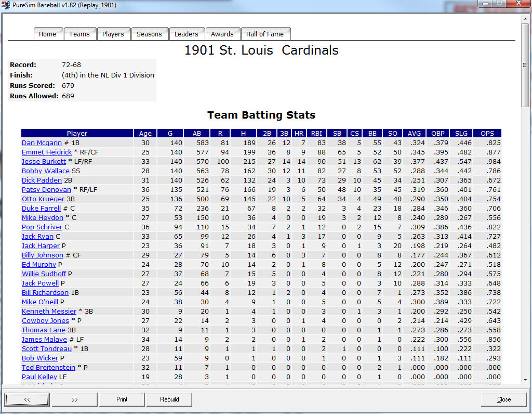Click the vertical scrollbar thumb
Screen dimensions: 532x414
pyautogui.click(x=525, y=65)
